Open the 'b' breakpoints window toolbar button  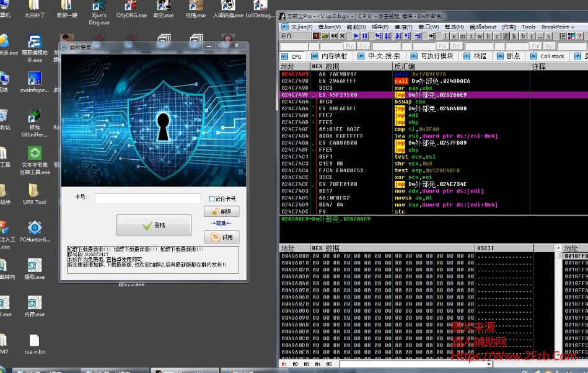(x=524, y=36)
